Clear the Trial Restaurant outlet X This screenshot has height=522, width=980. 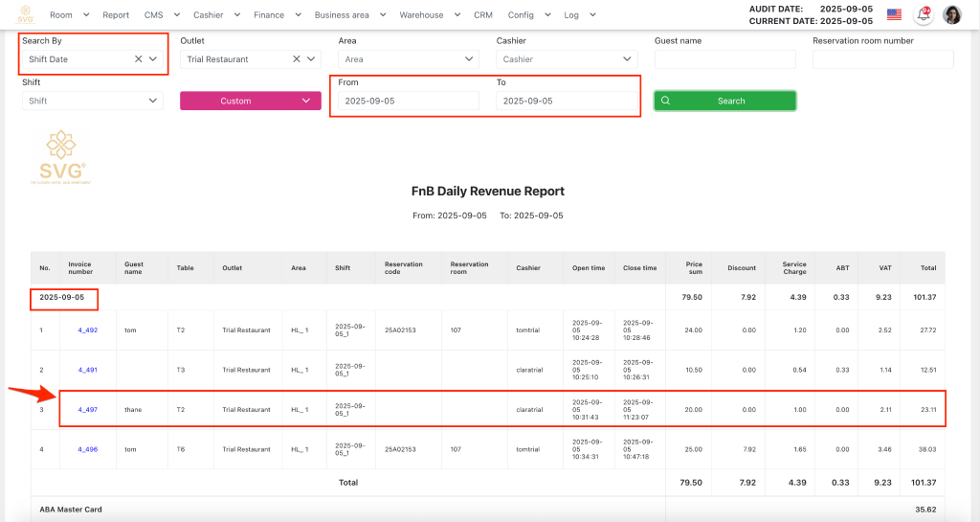point(296,59)
